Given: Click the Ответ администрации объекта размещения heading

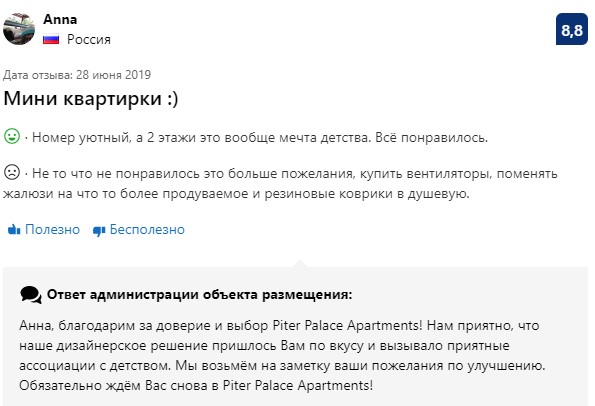Looking at the screenshot, I should pos(200,295).
